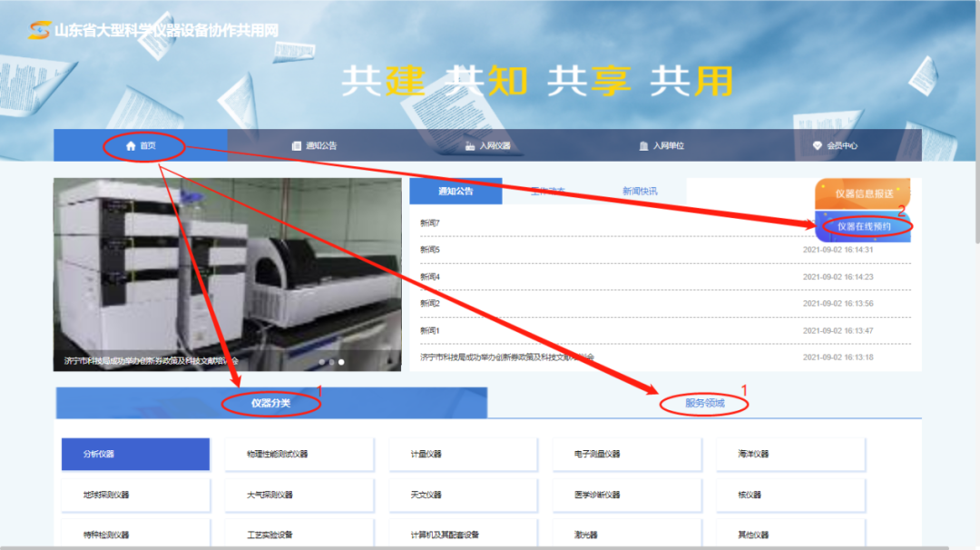Viewport: 980px width, 550px height.
Task: Open the 新闻7 news item
Action: coord(430,223)
